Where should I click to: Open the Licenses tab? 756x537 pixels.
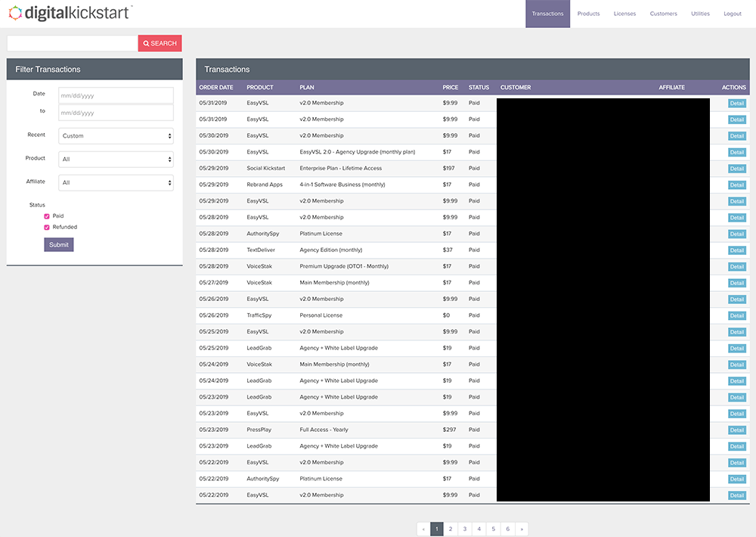pyautogui.click(x=624, y=14)
